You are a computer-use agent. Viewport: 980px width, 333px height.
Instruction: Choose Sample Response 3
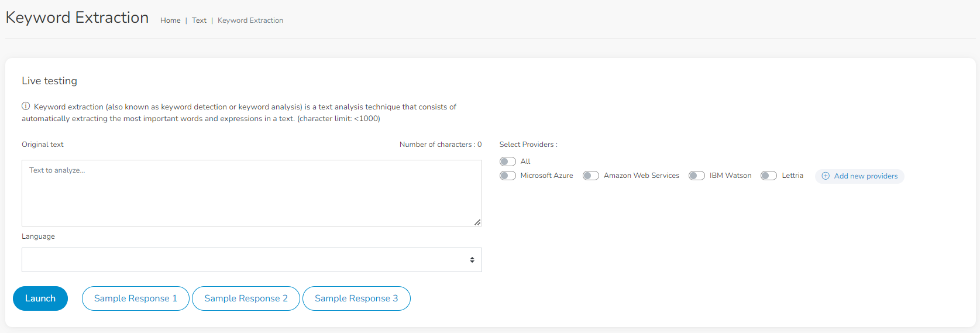click(356, 298)
